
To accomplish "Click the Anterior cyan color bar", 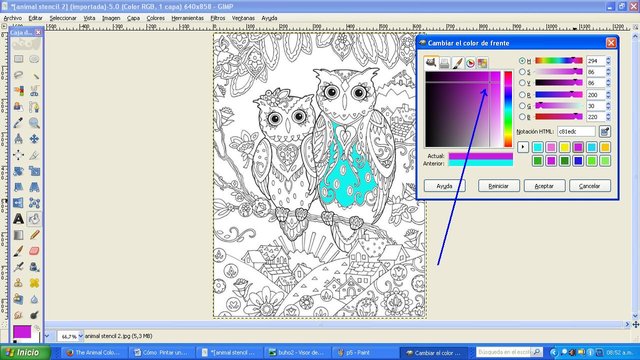I will coord(480,163).
